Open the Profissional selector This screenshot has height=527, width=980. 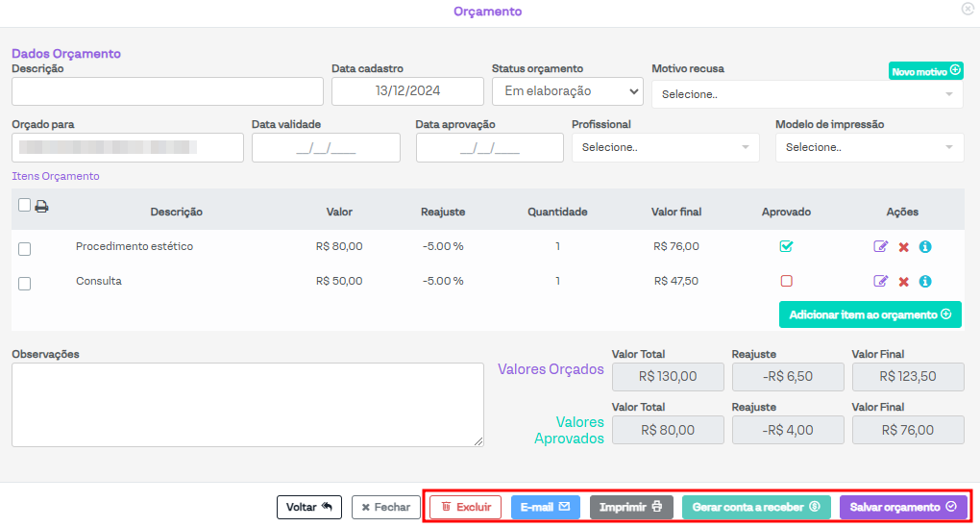665,147
